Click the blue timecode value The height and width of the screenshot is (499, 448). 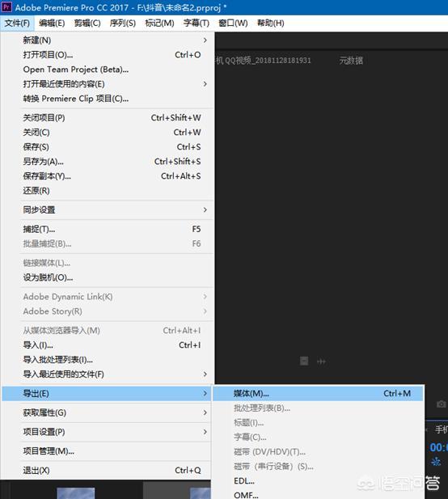click(x=439, y=447)
